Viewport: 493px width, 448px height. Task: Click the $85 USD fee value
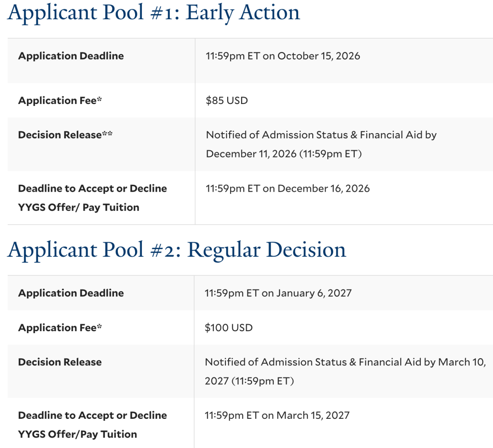pyautogui.click(x=227, y=100)
